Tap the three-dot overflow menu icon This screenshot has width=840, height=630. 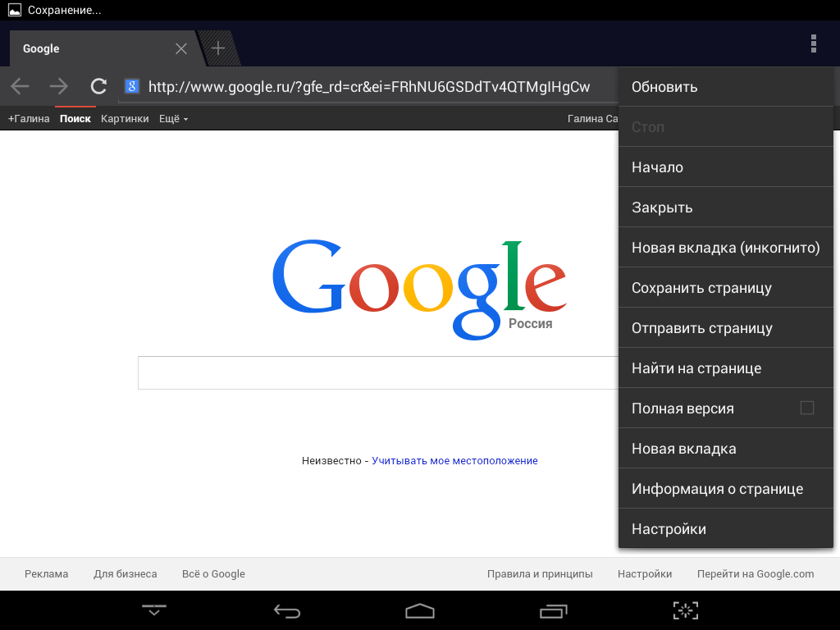813,43
